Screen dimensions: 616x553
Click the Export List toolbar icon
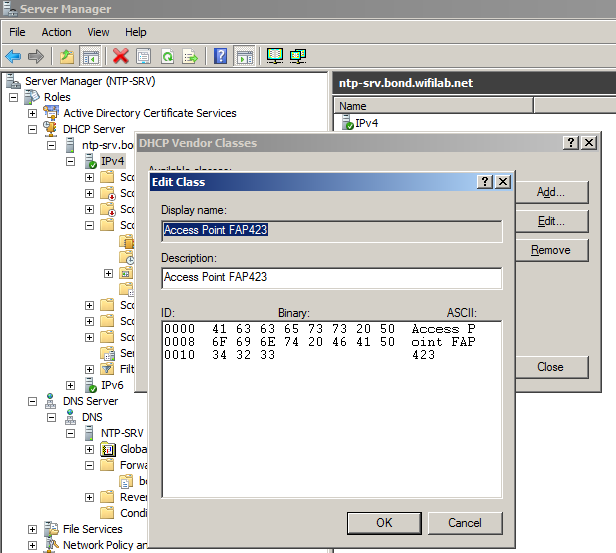point(190,56)
